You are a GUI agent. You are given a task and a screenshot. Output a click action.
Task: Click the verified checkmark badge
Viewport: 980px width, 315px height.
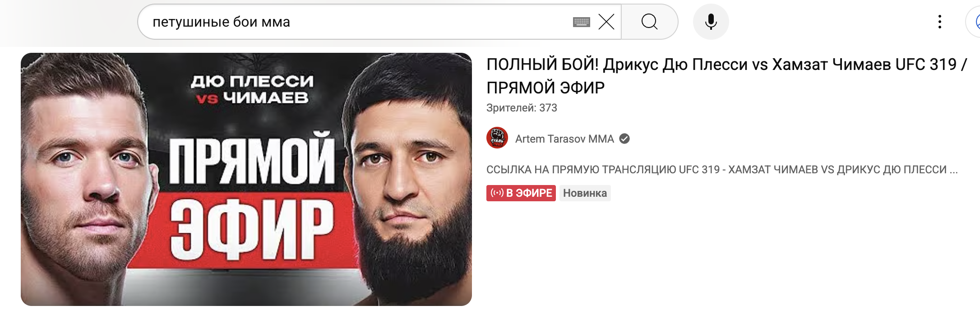click(624, 139)
